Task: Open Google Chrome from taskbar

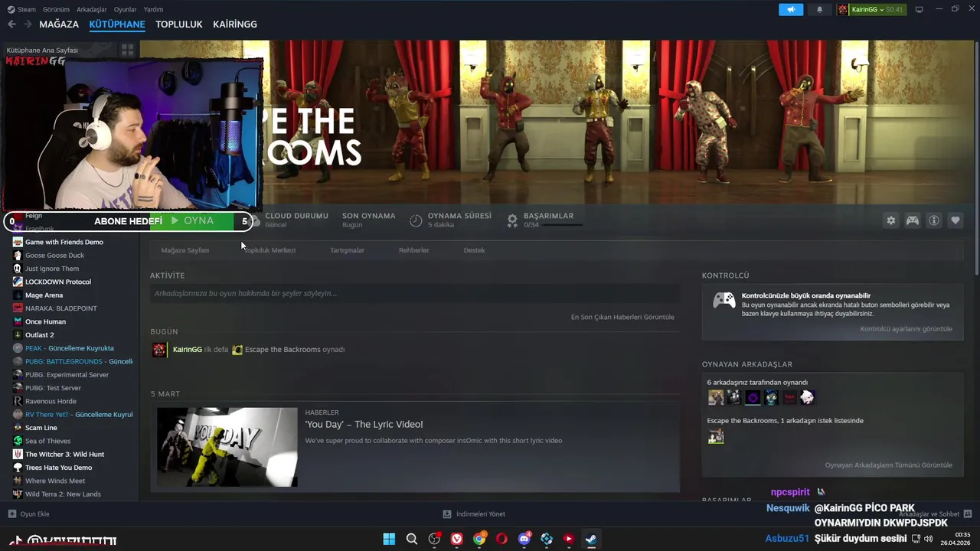Action: 479,539
